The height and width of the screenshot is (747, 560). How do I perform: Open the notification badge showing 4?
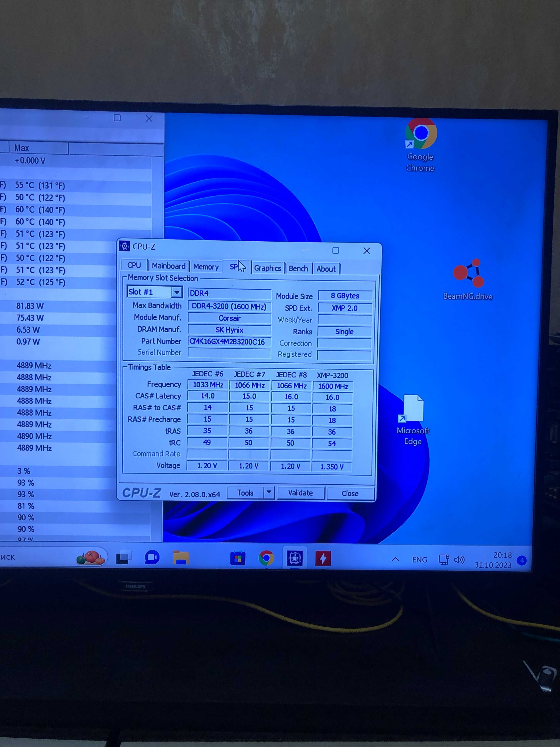(522, 561)
